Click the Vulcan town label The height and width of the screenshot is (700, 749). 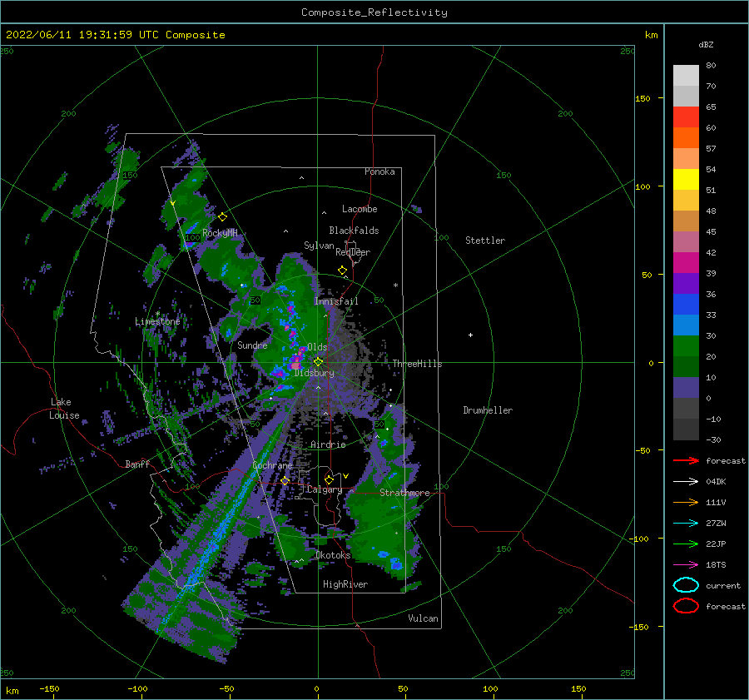coord(423,618)
